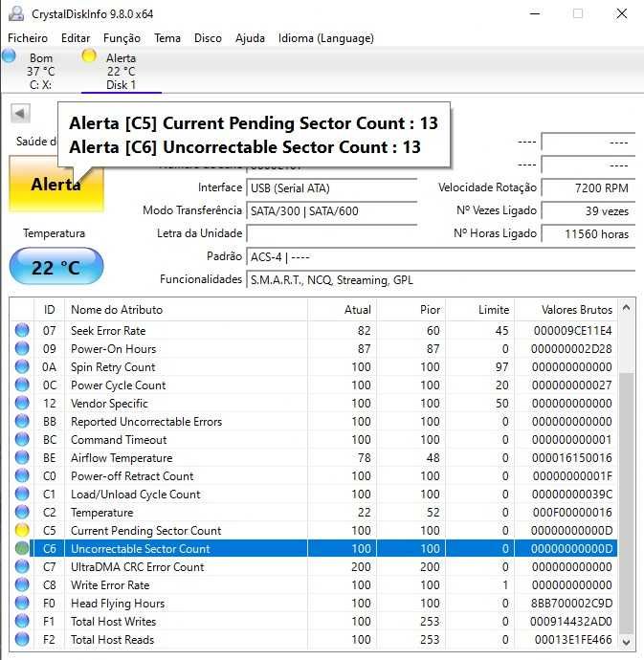Click raw value 000914432AD0

[x=570, y=622]
